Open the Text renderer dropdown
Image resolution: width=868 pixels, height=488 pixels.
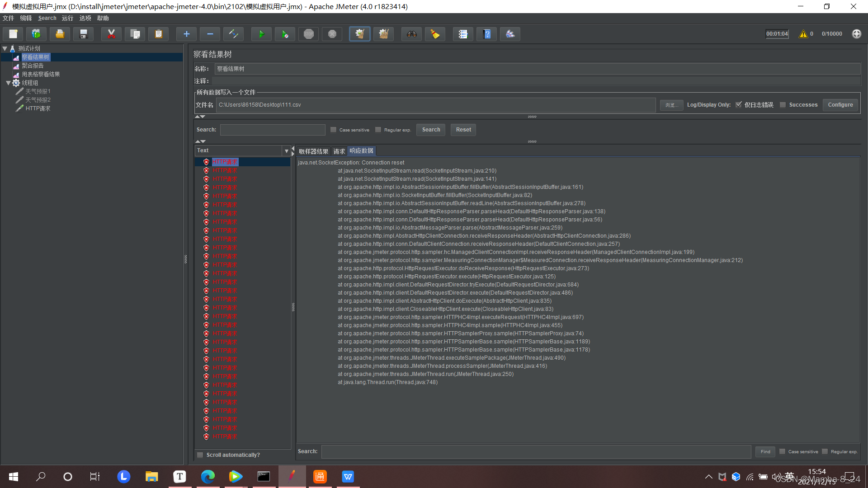point(286,151)
